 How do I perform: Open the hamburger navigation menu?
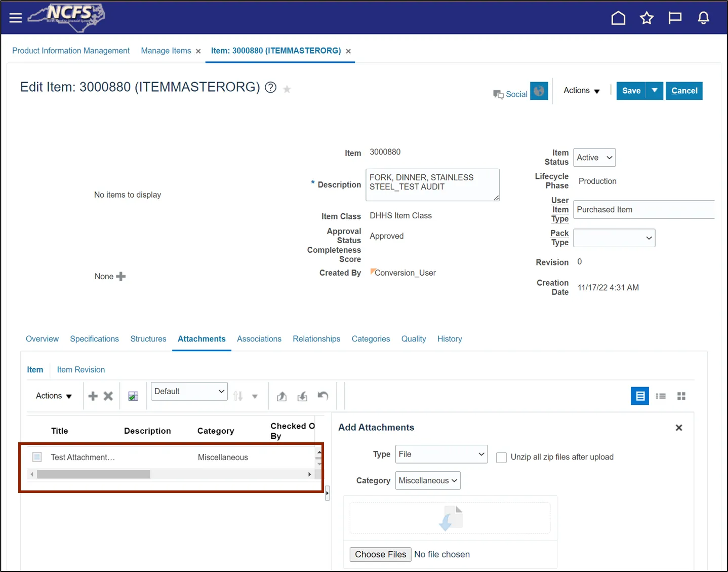16,18
